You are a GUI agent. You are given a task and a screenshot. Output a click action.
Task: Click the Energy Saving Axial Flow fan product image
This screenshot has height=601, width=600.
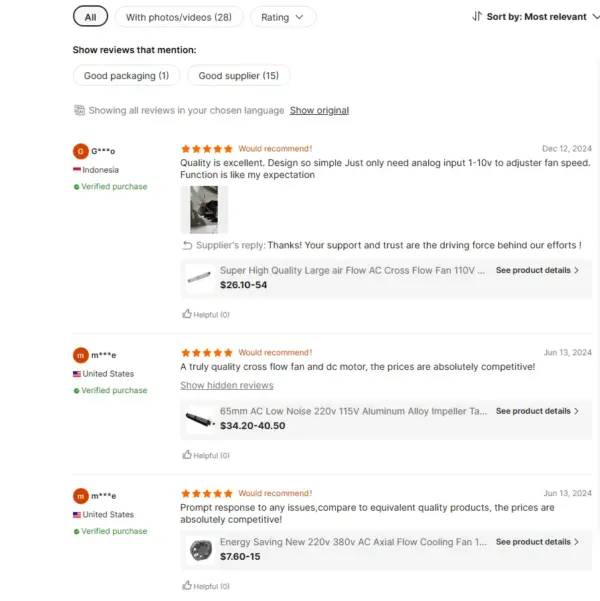tap(199, 549)
